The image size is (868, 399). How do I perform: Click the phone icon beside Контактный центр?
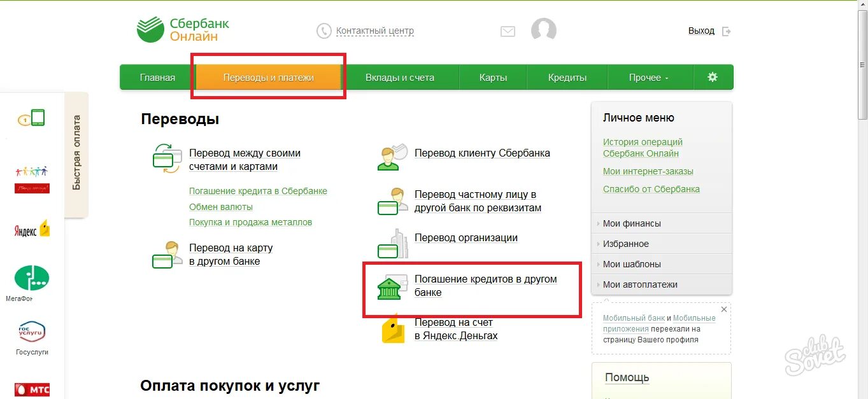coord(324,31)
